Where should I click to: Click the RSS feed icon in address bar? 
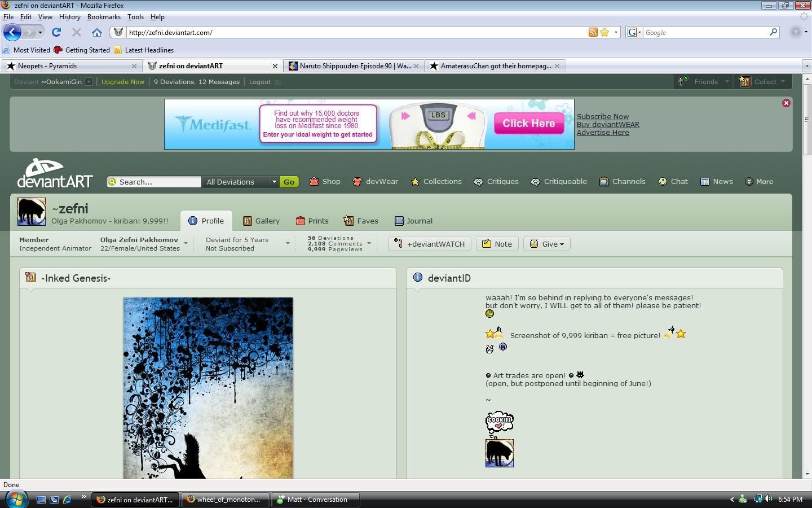pyautogui.click(x=593, y=32)
